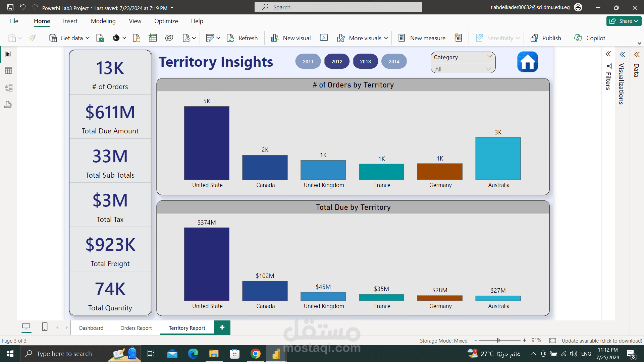Click the Refresh data icon
The width and height of the screenshot is (644, 362).
(x=230, y=38)
